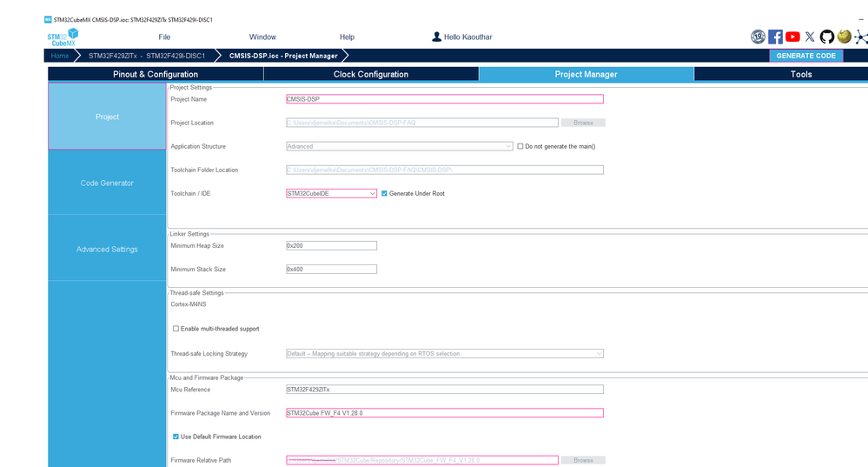Open the YouTube icon link
This screenshot has height=467, width=868.
[x=792, y=37]
